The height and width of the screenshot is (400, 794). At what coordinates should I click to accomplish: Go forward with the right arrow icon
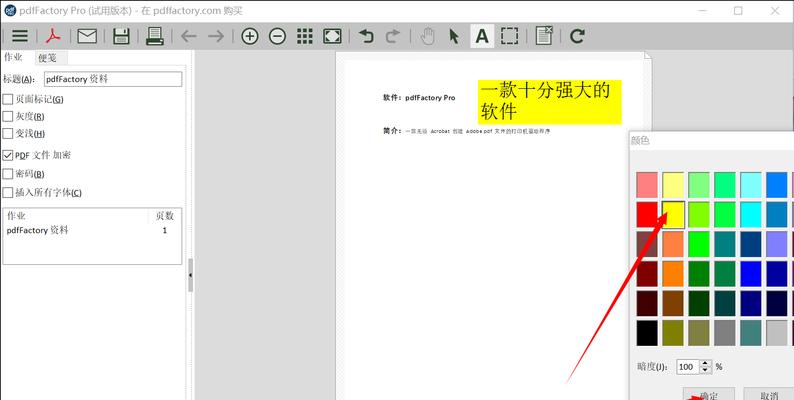[x=216, y=36]
